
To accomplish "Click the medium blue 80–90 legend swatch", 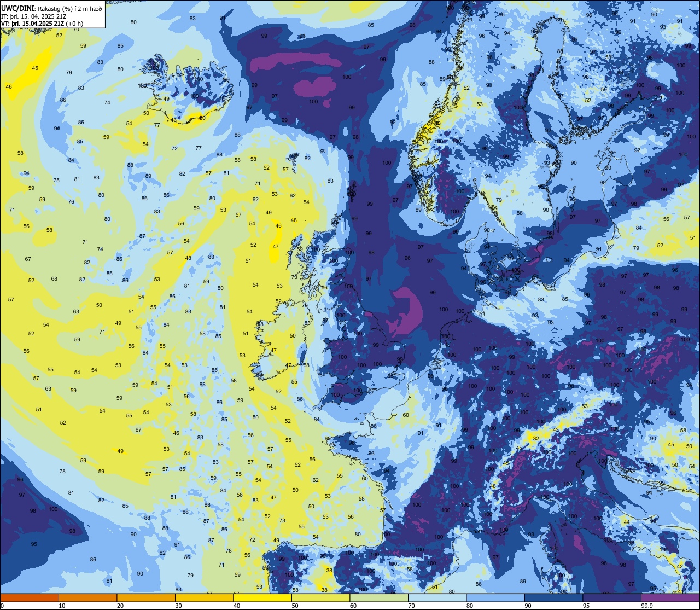I will (x=495, y=598).
